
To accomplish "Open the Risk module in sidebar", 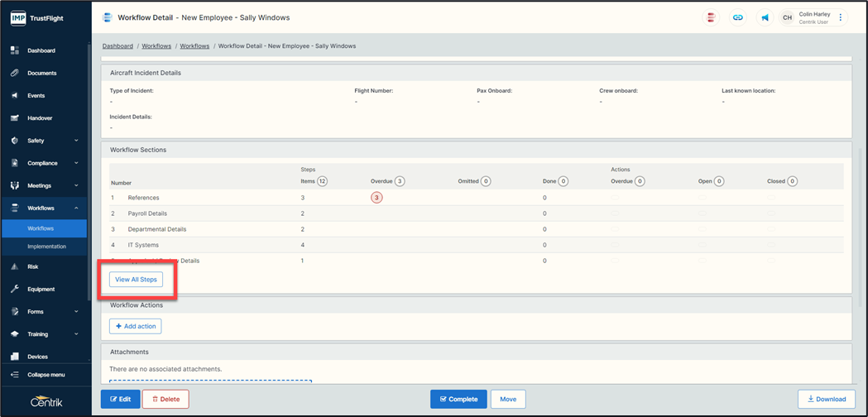I will 33,266.
